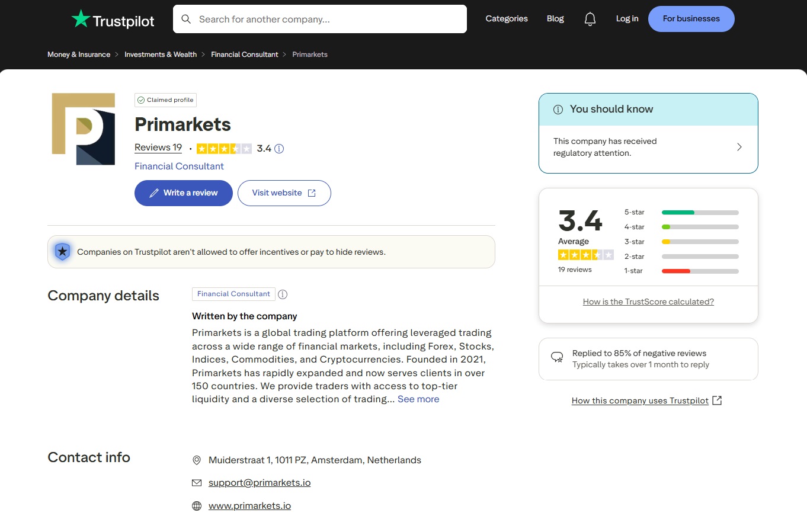
Task: Click the Primarkets company logo thumbnail
Action: pyautogui.click(x=83, y=129)
